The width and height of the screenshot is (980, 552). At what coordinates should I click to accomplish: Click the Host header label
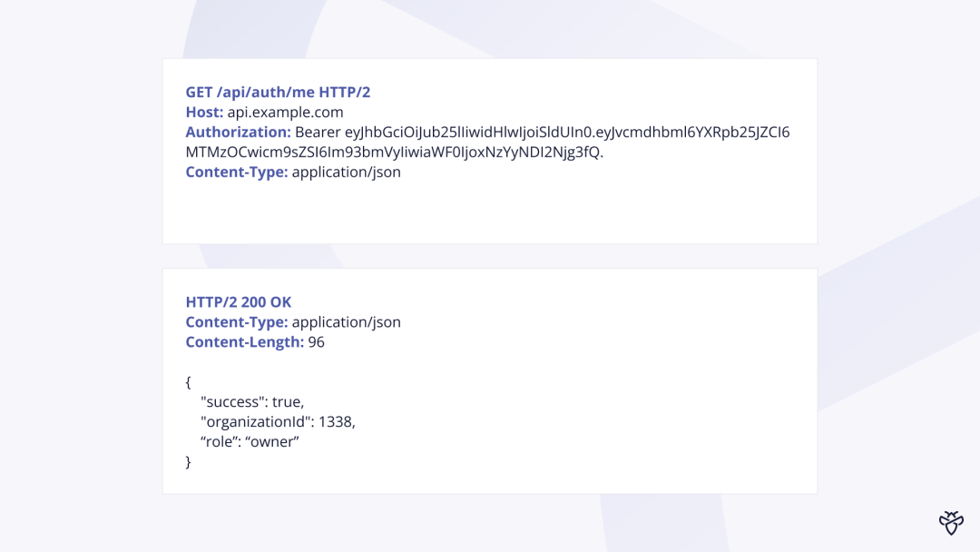pos(204,112)
